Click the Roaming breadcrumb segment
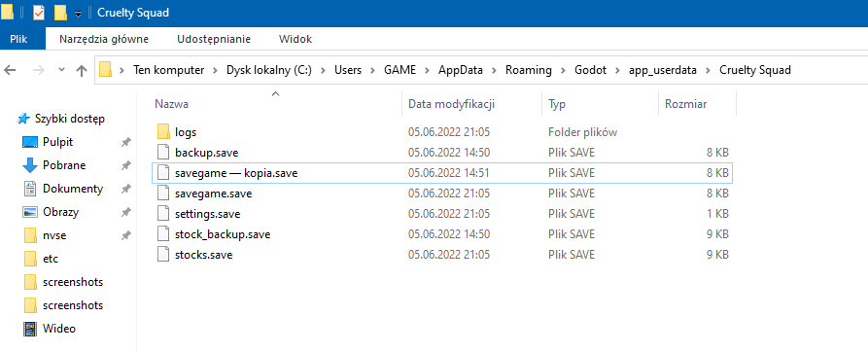 coord(529,70)
